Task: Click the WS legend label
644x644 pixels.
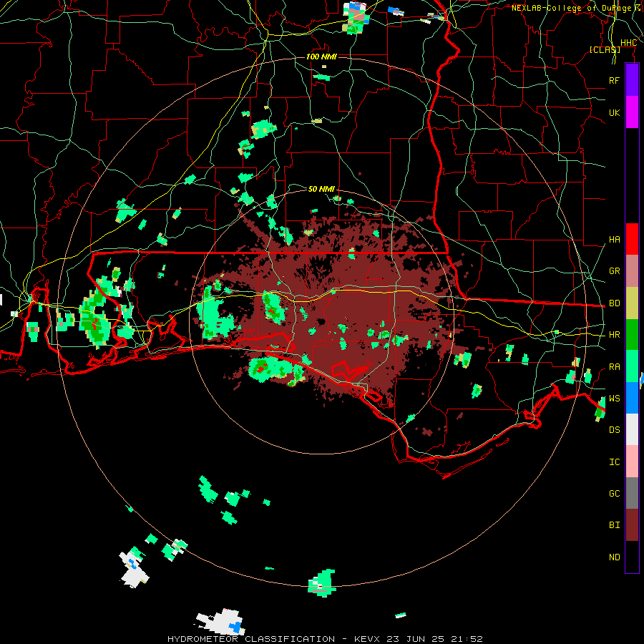Action: [x=614, y=399]
